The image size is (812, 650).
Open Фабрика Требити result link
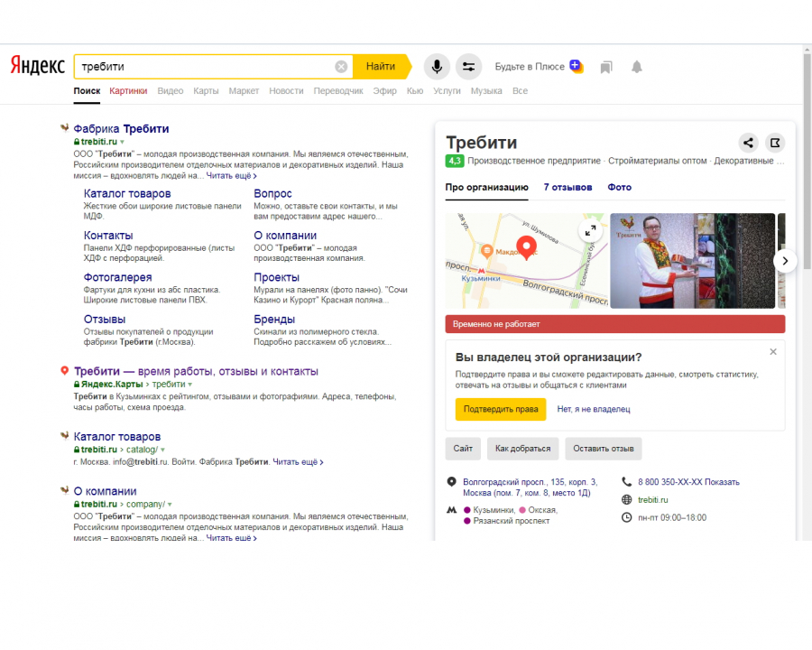[121, 128]
